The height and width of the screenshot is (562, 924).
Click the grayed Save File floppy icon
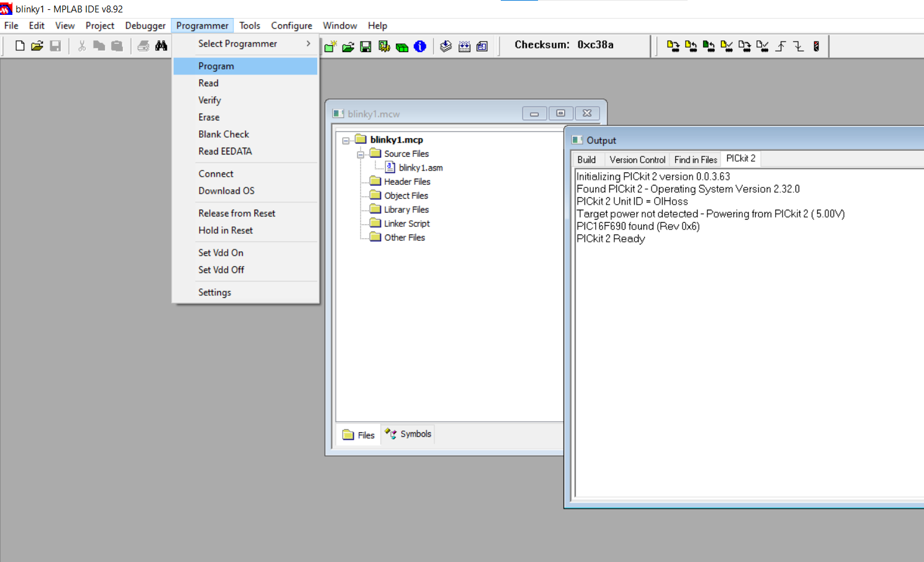[55, 46]
